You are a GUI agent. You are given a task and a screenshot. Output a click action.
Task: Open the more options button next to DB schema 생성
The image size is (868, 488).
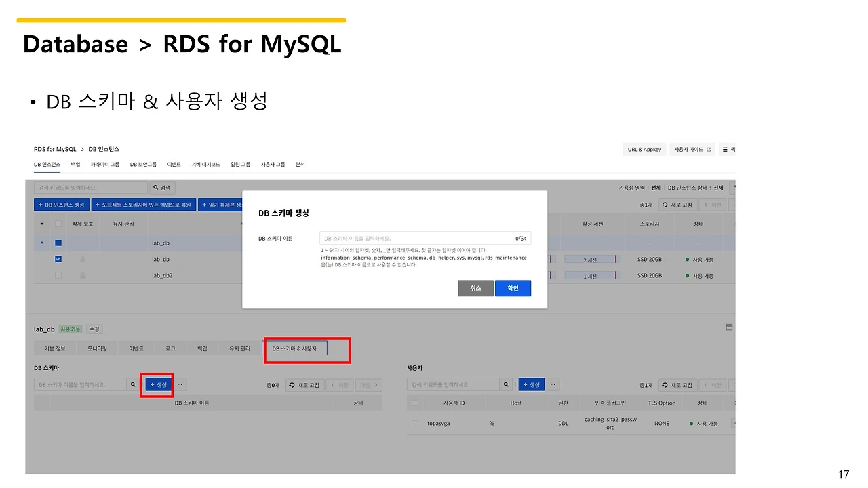coord(180,384)
